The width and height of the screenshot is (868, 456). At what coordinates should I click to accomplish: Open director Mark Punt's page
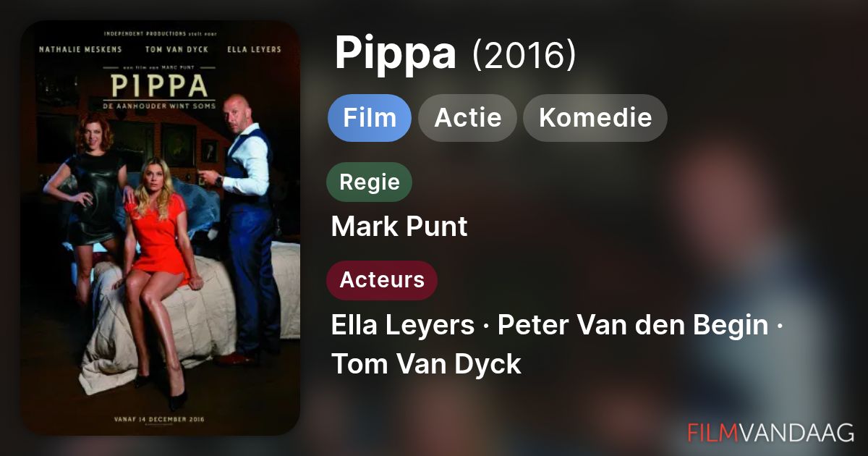[399, 227]
